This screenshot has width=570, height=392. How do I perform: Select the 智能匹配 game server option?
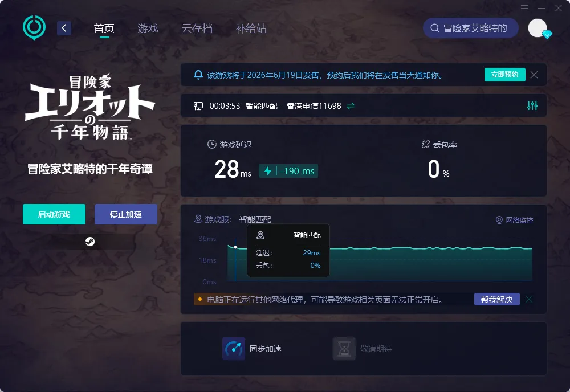pos(255,219)
